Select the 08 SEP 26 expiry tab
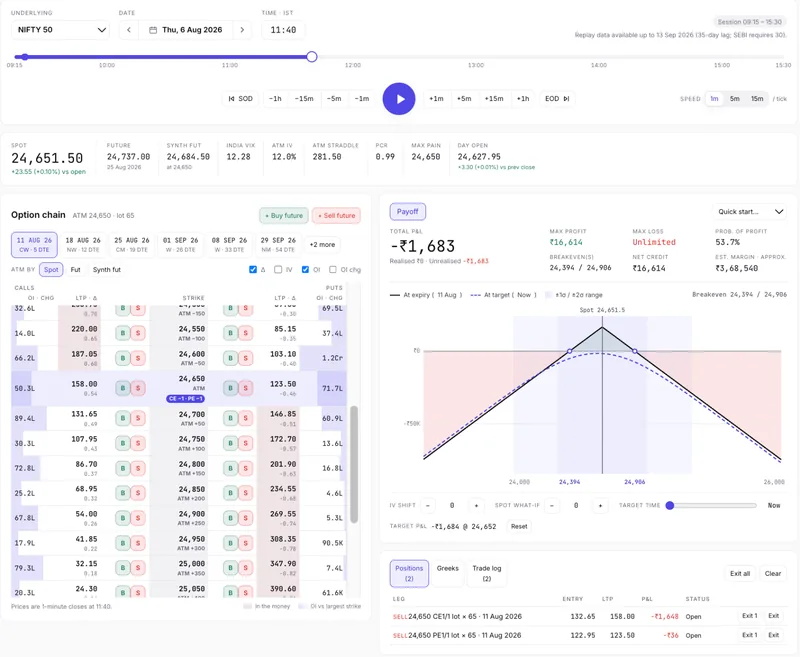The width and height of the screenshot is (800, 657). (x=230, y=244)
